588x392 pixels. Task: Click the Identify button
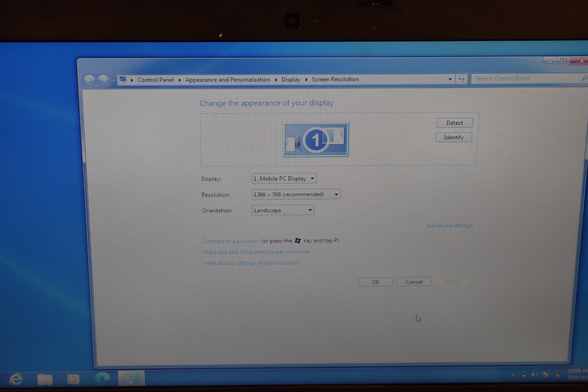point(454,137)
